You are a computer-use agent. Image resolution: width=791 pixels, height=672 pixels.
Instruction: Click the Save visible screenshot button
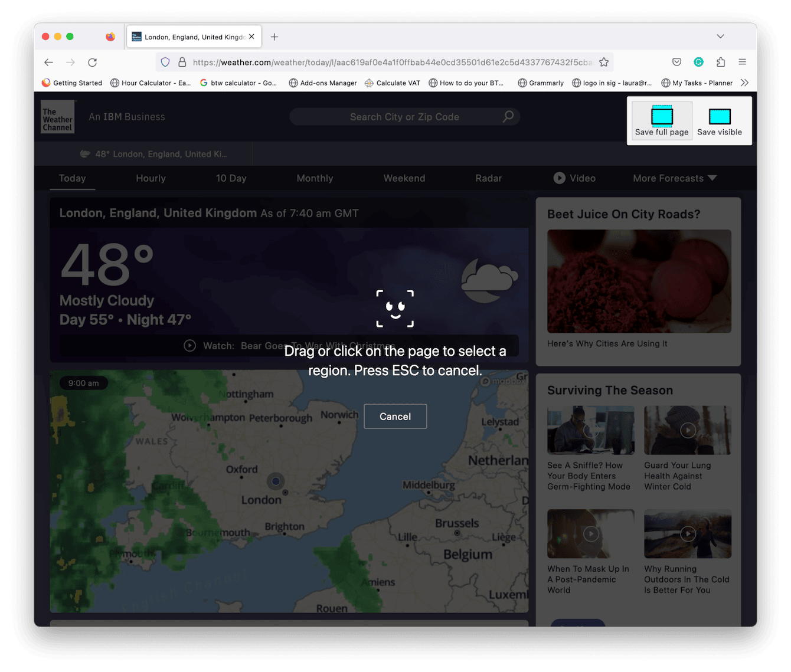pyautogui.click(x=719, y=121)
